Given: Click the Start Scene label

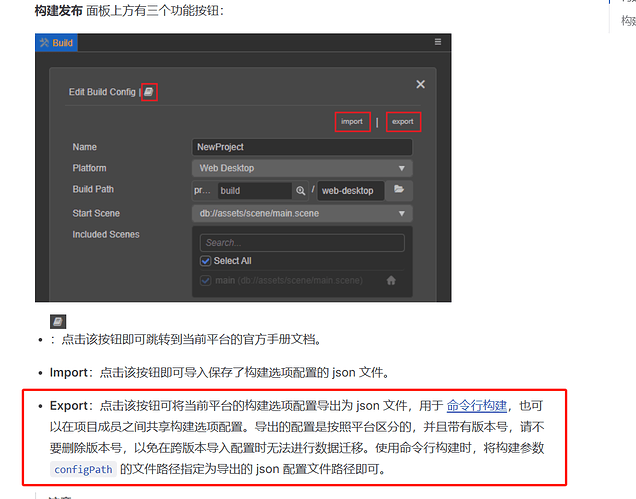Looking at the screenshot, I should click(96, 213).
